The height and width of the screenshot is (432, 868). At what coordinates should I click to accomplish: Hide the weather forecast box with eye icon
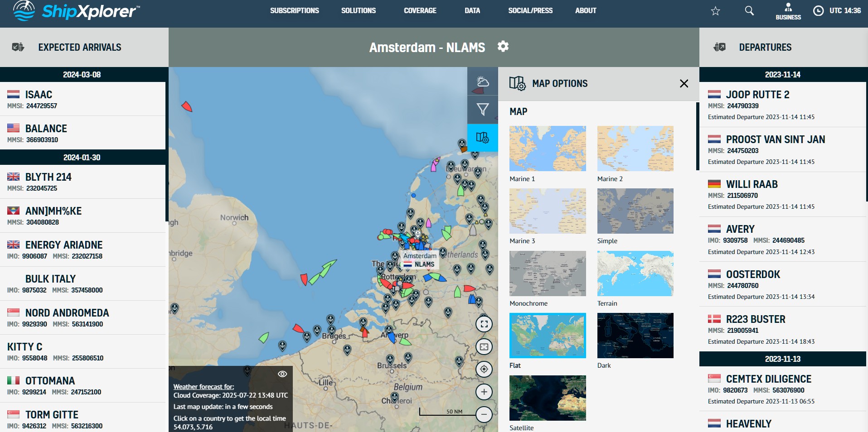coord(282,374)
